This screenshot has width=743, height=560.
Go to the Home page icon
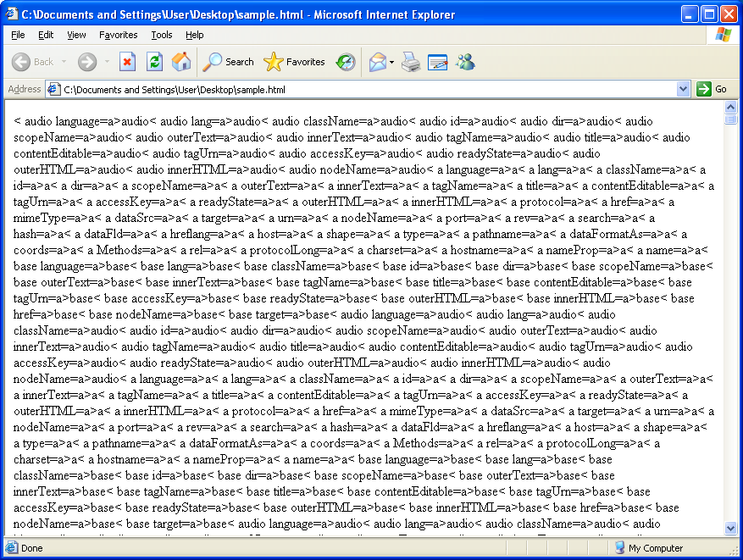point(181,62)
